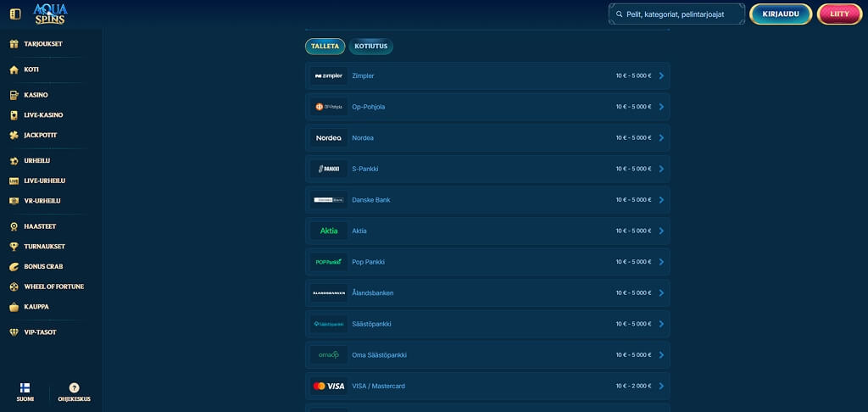Click the Tarjoukset gift icon
Screen dimensions: 868x412
(x=14, y=44)
